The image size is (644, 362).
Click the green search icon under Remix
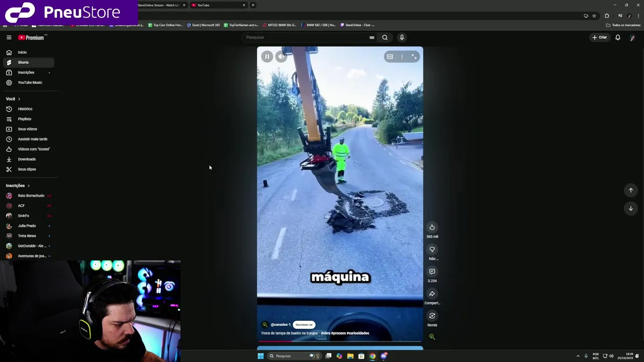[x=432, y=337]
